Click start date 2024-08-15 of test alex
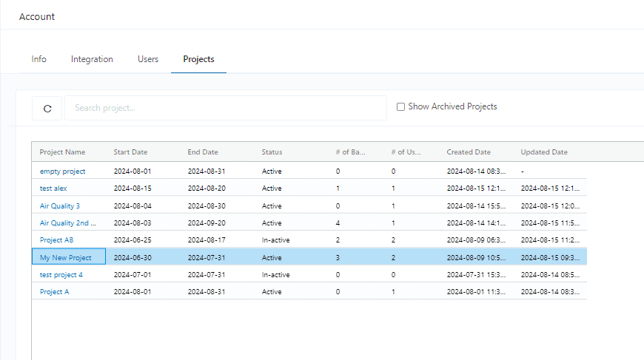 tap(133, 189)
